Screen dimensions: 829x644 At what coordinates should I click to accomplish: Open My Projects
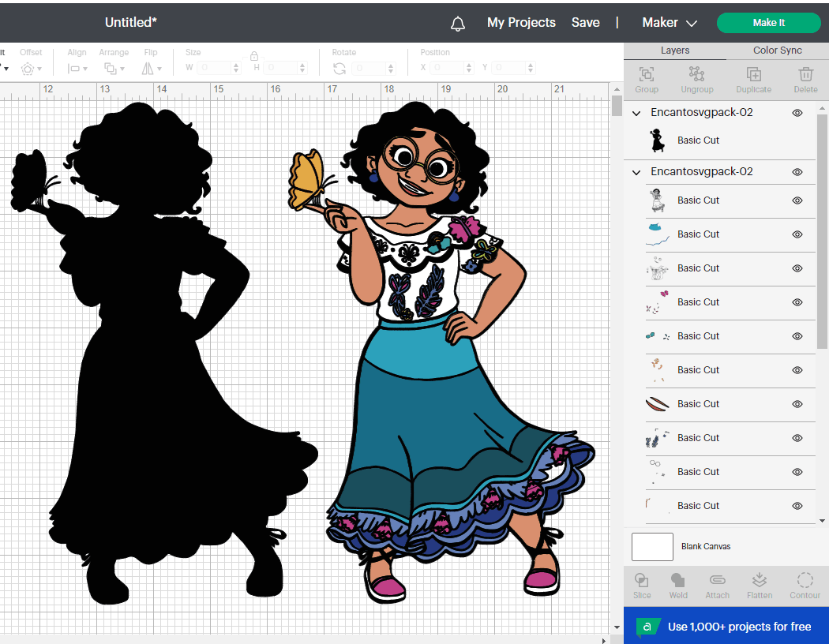[x=521, y=22]
